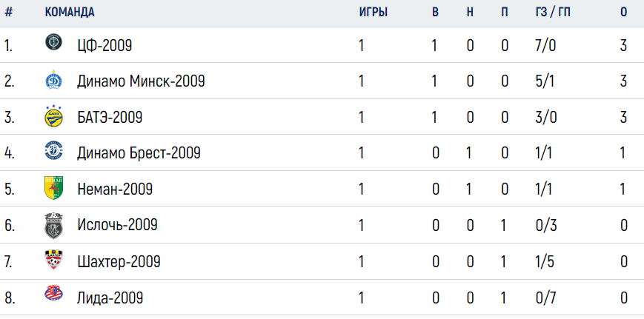Click the Лида-2009 team name
The height and width of the screenshot is (319, 644).
pos(110,298)
